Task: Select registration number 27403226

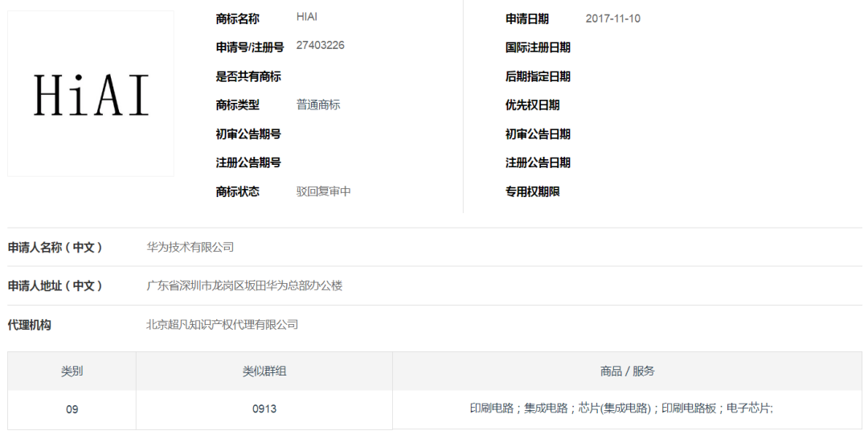Action: click(x=320, y=46)
